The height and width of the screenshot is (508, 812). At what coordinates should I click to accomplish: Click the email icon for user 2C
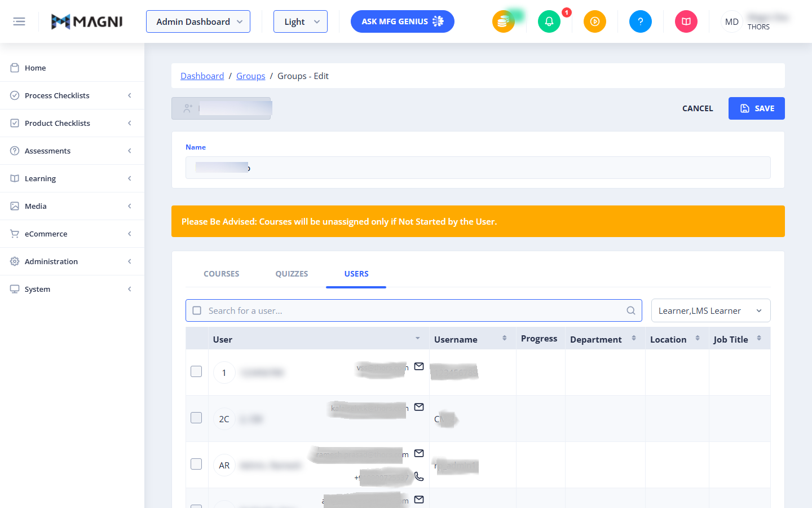419,407
